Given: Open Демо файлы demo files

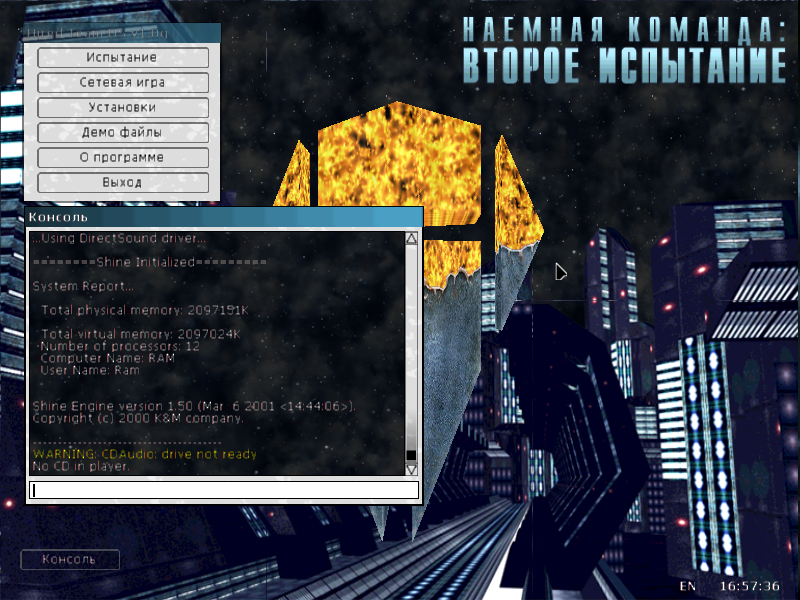Looking at the screenshot, I should click(x=123, y=132).
